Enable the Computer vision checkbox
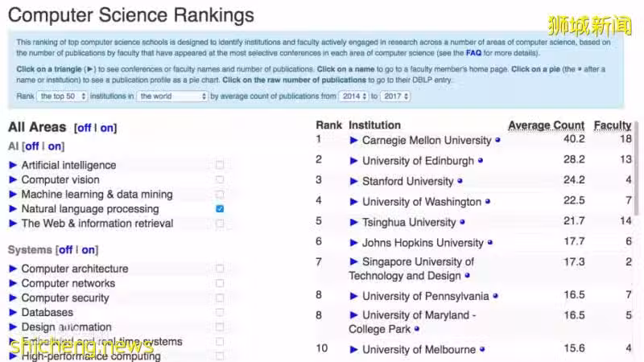The width and height of the screenshot is (644, 362). click(x=220, y=179)
